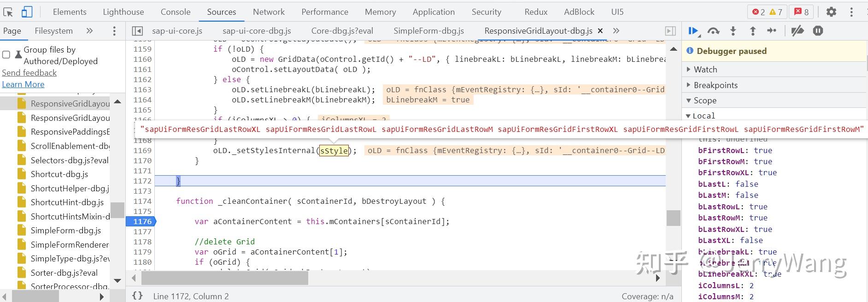
Task: Switch to the Filesystem navigator tab
Action: (x=54, y=31)
